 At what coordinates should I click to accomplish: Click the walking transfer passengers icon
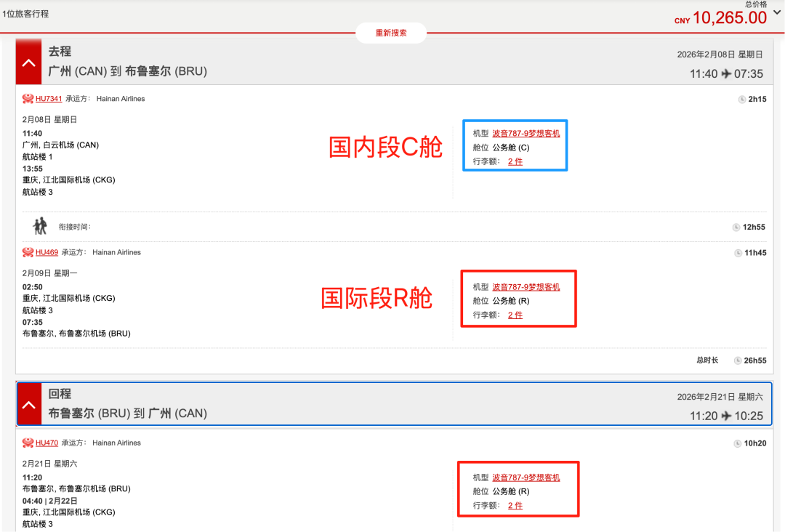[x=40, y=226]
